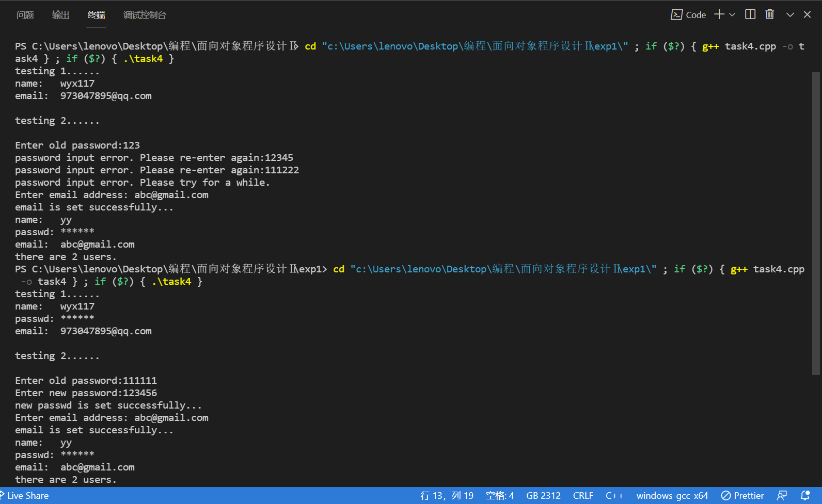Split the terminal with the split icon
Viewport: 822px width, 504px height.
750,14
